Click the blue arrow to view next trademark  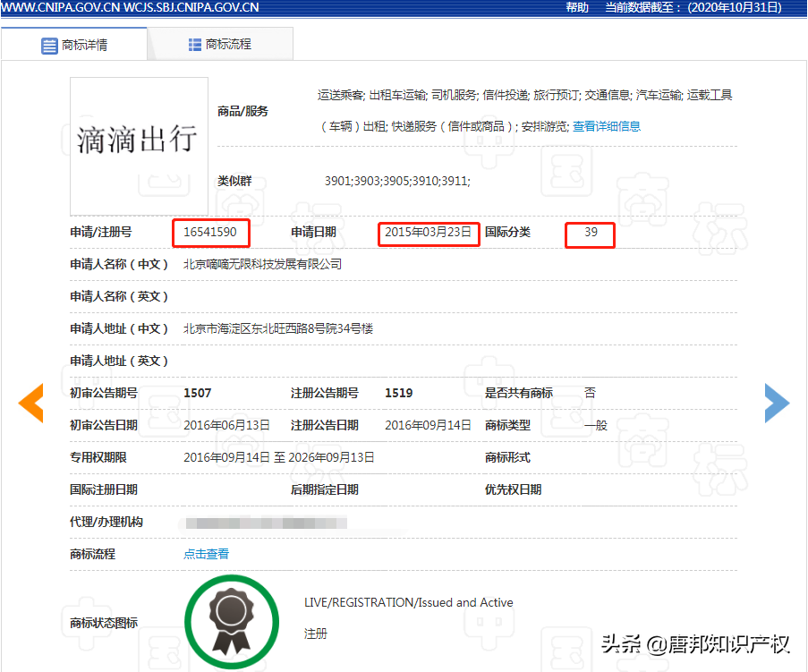(x=776, y=404)
